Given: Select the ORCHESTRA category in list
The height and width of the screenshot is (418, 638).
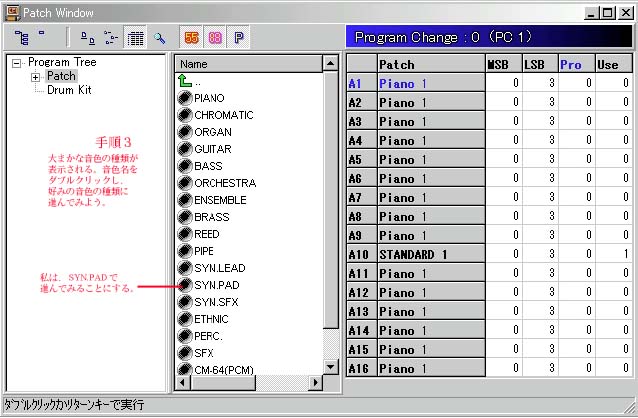Looking at the screenshot, I should click(x=225, y=183).
